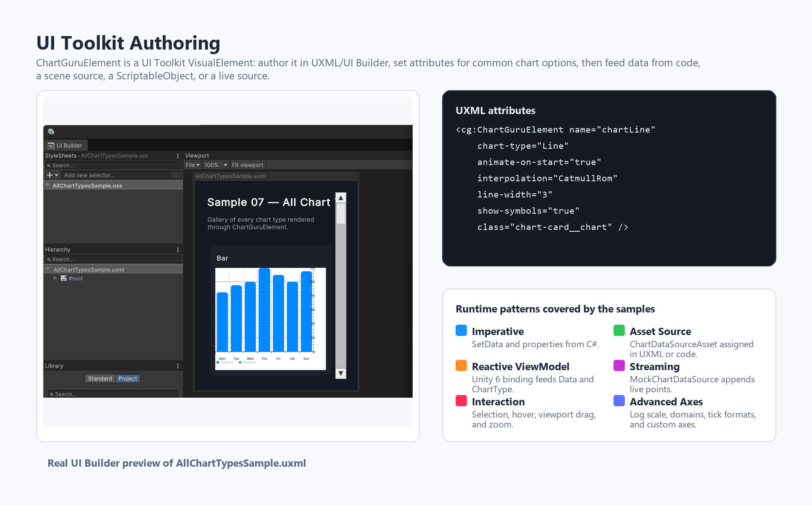
Task: Click the blue Imperative swatch
Action: [x=461, y=331]
